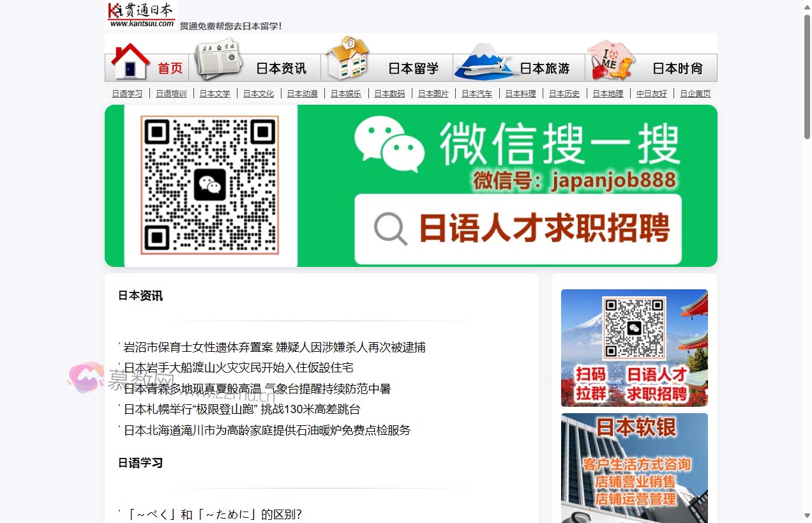Select the 日本料理 navigation link

520,93
